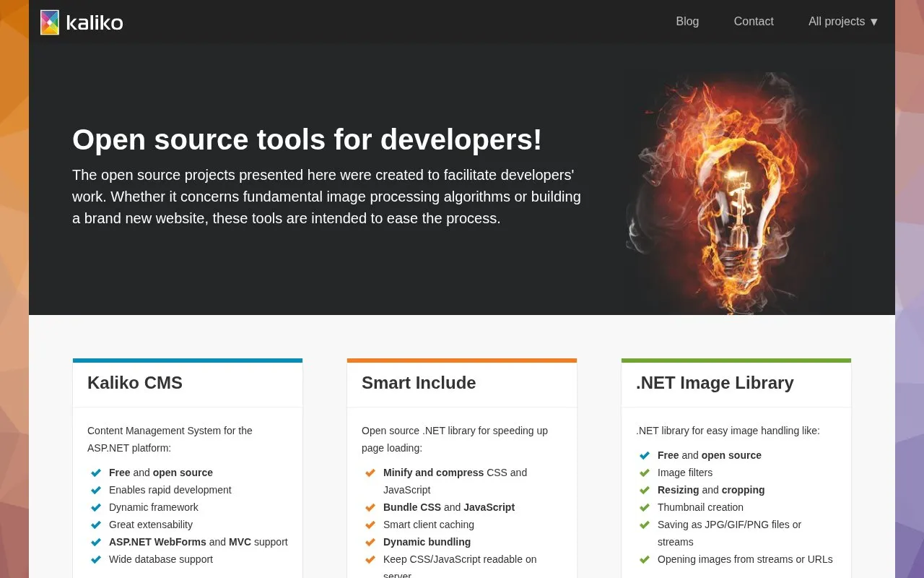This screenshot has height=578, width=924.
Task: Click 'Bundle CSS and JavaScript' list item
Action: tap(449, 507)
